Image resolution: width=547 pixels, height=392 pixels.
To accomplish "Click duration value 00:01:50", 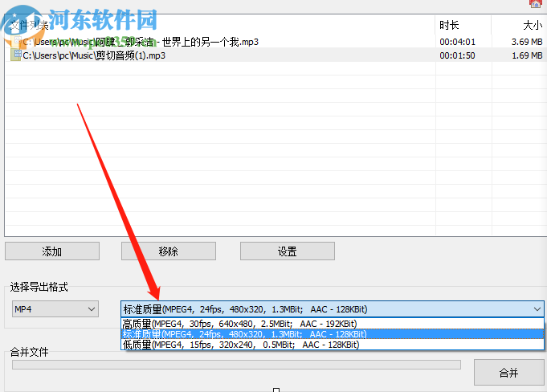I will [457, 55].
